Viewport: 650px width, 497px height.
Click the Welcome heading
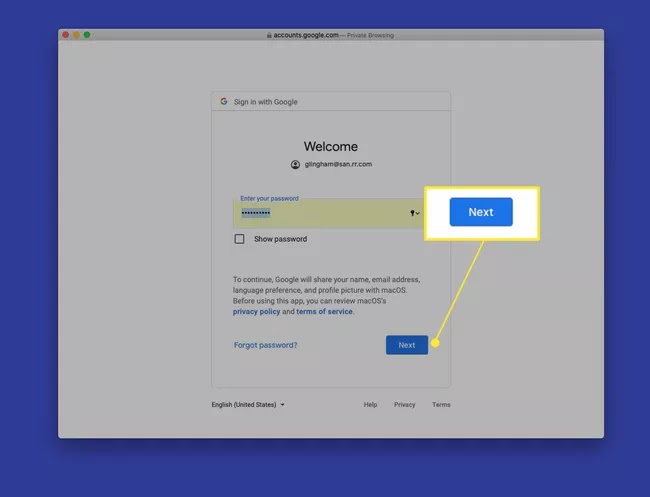pyautogui.click(x=331, y=146)
